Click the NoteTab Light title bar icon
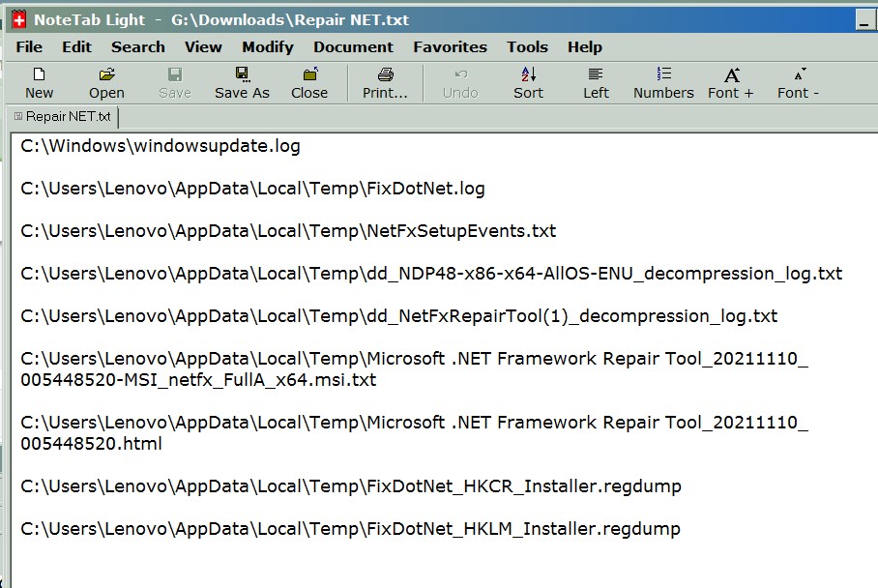The height and width of the screenshot is (588, 878). [19, 20]
